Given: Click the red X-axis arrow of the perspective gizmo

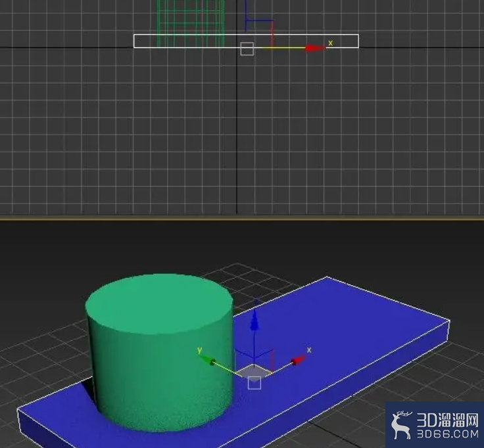Looking at the screenshot, I should pos(298,360).
